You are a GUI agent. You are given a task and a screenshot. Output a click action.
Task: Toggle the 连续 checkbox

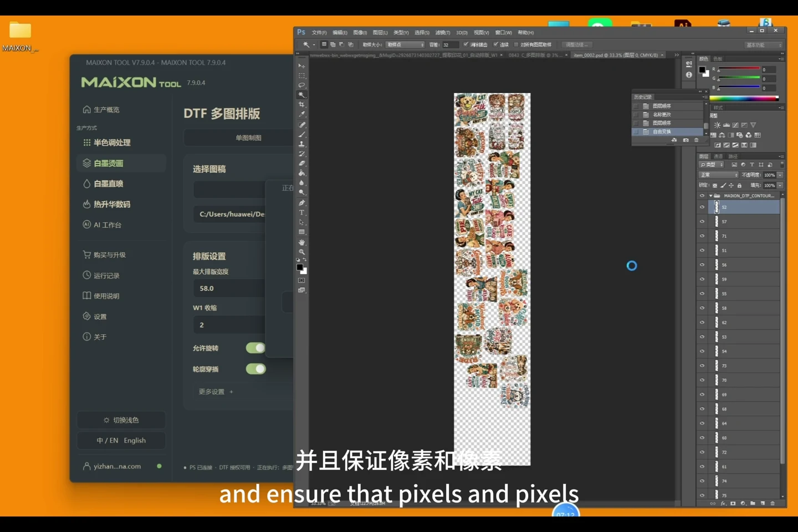[x=495, y=44]
